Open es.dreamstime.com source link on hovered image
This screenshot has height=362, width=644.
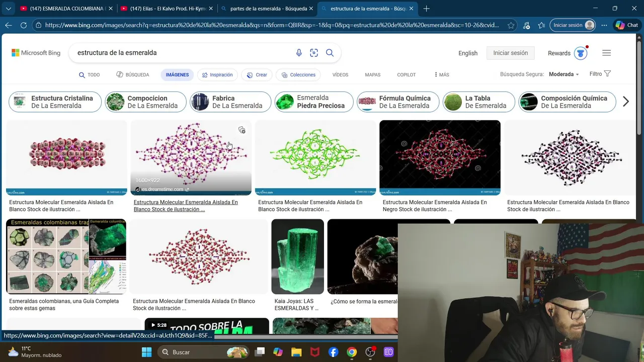coord(163,189)
